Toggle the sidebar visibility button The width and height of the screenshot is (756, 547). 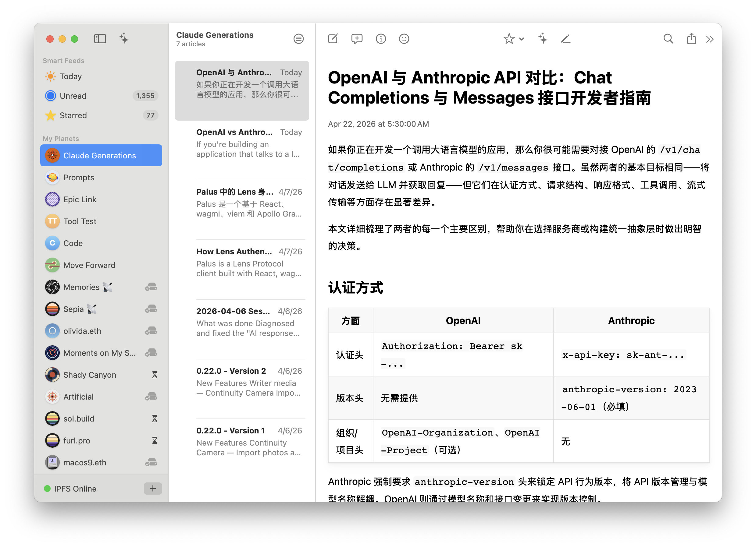(100, 39)
